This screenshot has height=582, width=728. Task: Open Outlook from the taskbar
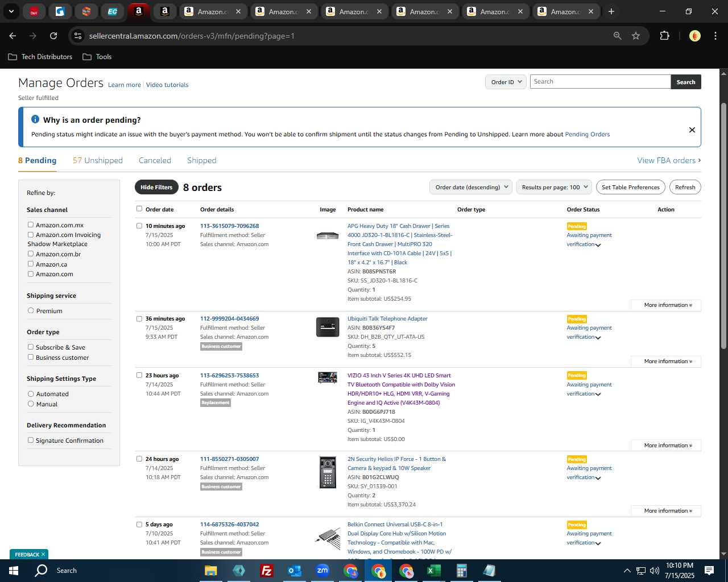point(294,571)
